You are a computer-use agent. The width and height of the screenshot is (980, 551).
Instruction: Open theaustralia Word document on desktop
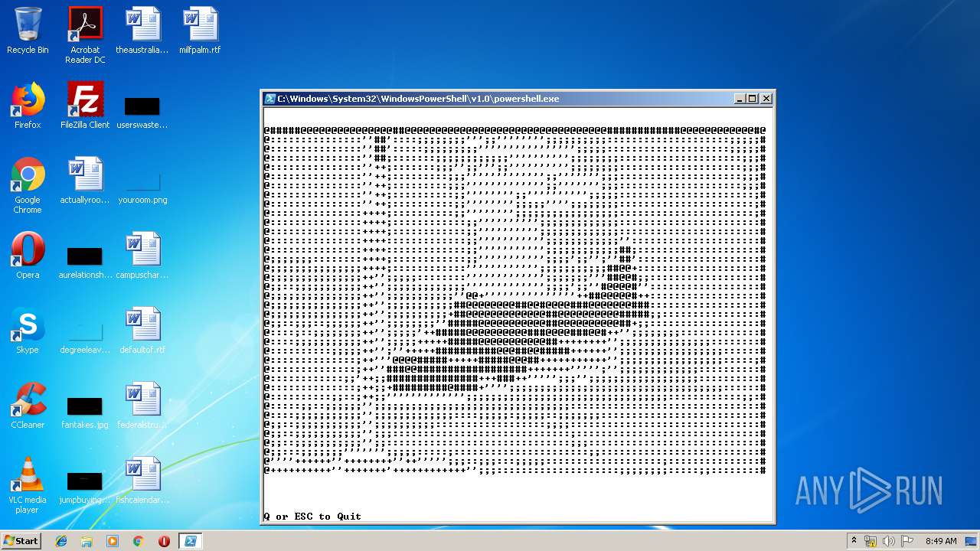[142, 31]
